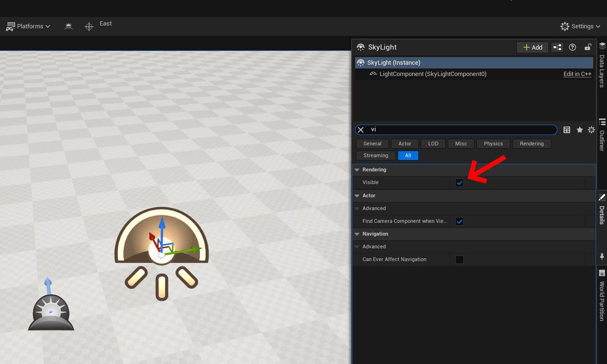Collapse the Navigation section
The height and width of the screenshot is (364, 607).
pos(357,234)
